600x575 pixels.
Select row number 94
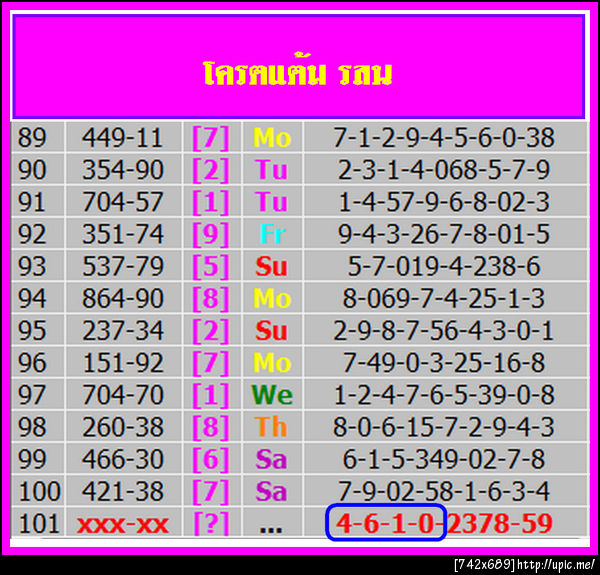32,298
